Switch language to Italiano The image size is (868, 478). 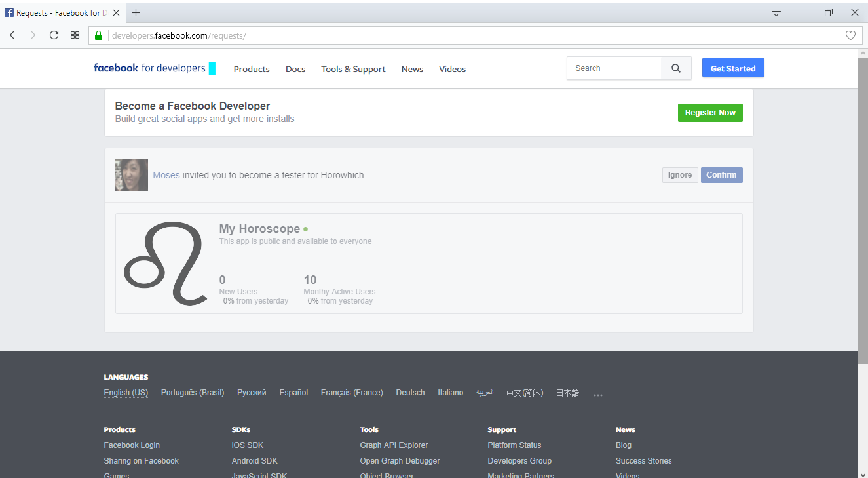(451, 393)
